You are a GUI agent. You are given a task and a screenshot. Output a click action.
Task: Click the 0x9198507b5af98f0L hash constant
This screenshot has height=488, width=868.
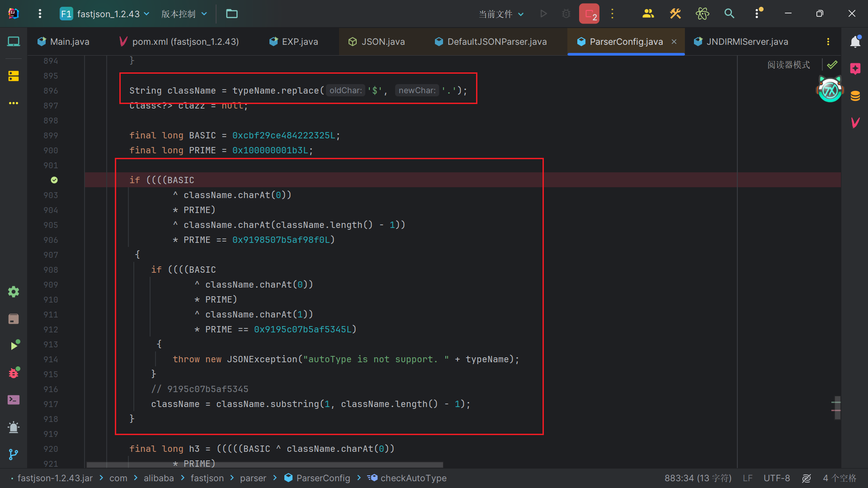[x=281, y=240]
